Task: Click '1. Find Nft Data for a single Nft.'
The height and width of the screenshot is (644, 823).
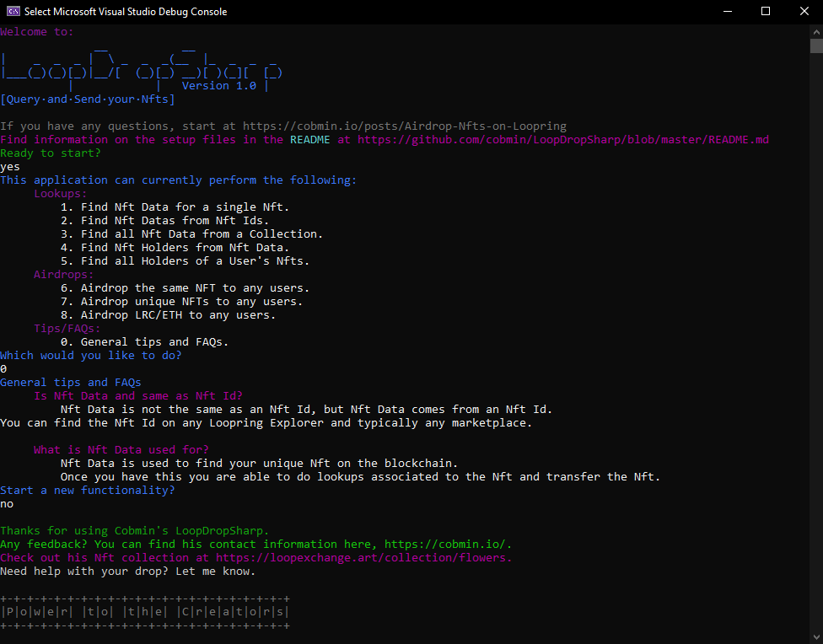Action: point(175,207)
